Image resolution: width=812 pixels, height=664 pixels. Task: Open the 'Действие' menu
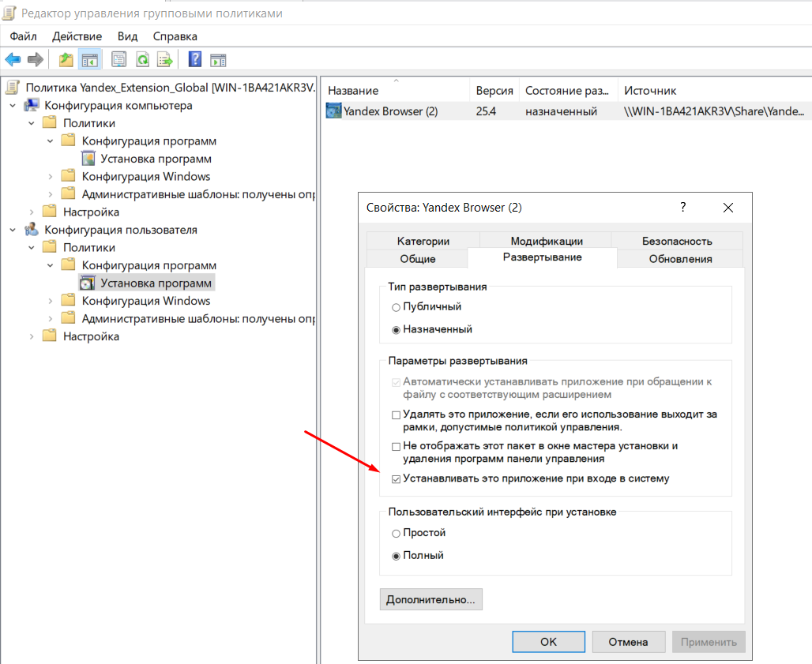pos(77,36)
